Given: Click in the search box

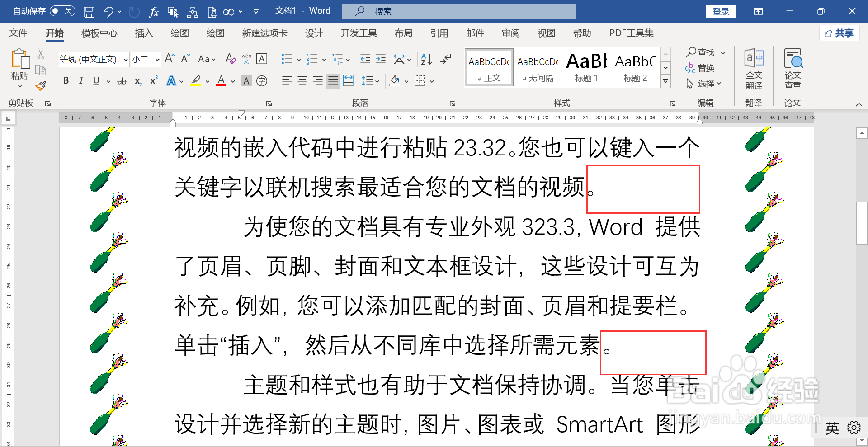Looking at the screenshot, I should tap(458, 12).
